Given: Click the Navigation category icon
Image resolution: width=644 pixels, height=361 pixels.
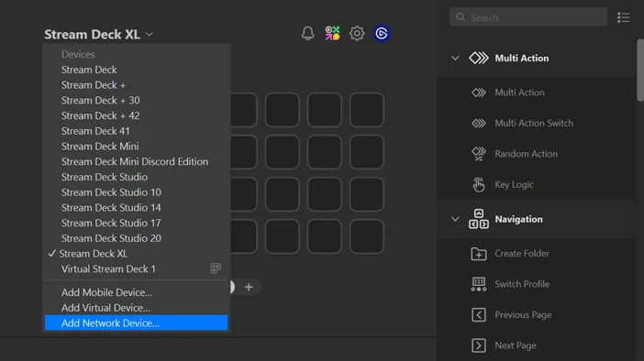Looking at the screenshot, I should pyautogui.click(x=479, y=219).
